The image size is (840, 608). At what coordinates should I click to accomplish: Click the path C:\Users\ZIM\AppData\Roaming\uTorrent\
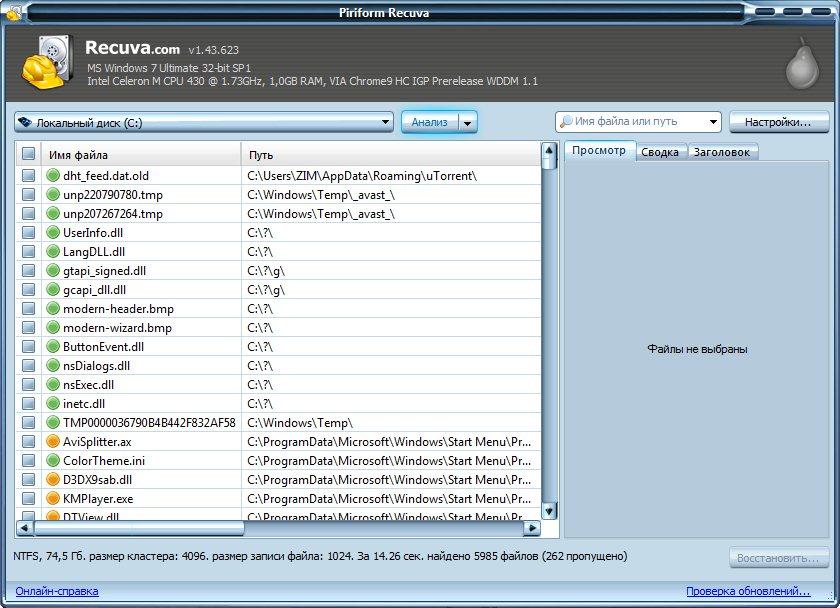[x=362, y=176]
